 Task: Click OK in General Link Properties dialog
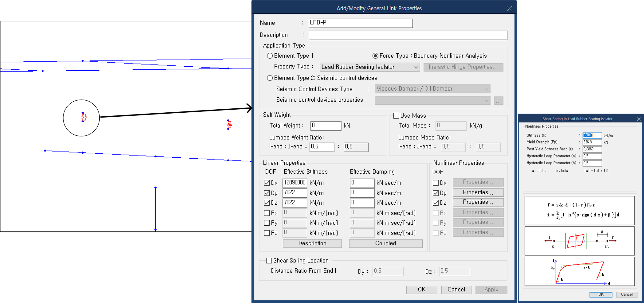click(421, 290)
